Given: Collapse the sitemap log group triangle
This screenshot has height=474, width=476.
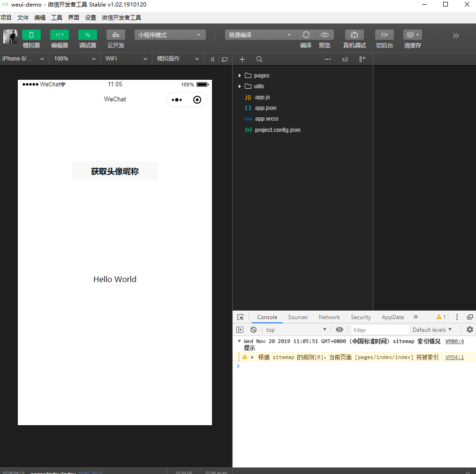Looking at the screenshot, I should pyautogui.click(x=239, y=341).
